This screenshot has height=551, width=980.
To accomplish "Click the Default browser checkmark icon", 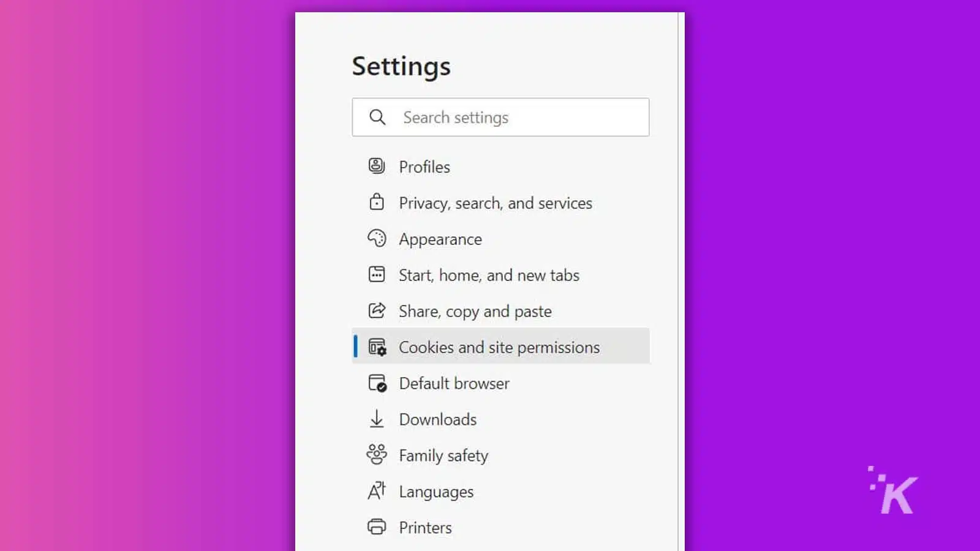I will point(377,383).
